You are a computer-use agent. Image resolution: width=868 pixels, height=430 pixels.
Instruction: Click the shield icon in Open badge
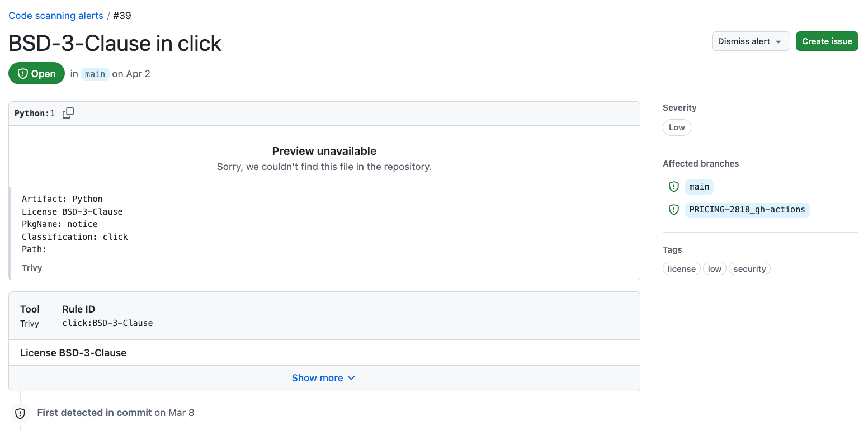[x=23, y=74]
